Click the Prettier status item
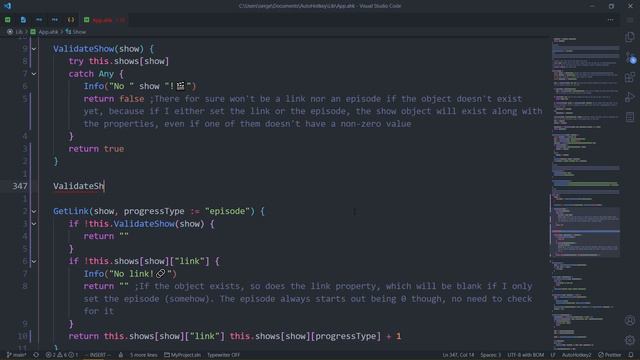The width and height of the screenshot is (640, 360). (610, 355)
